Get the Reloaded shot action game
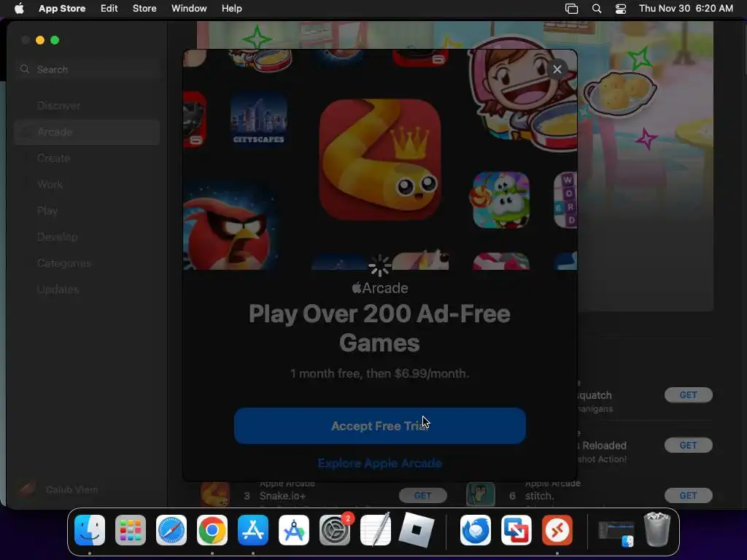The height and width of the screenshot is (560, 747). (x=688, y=446)
